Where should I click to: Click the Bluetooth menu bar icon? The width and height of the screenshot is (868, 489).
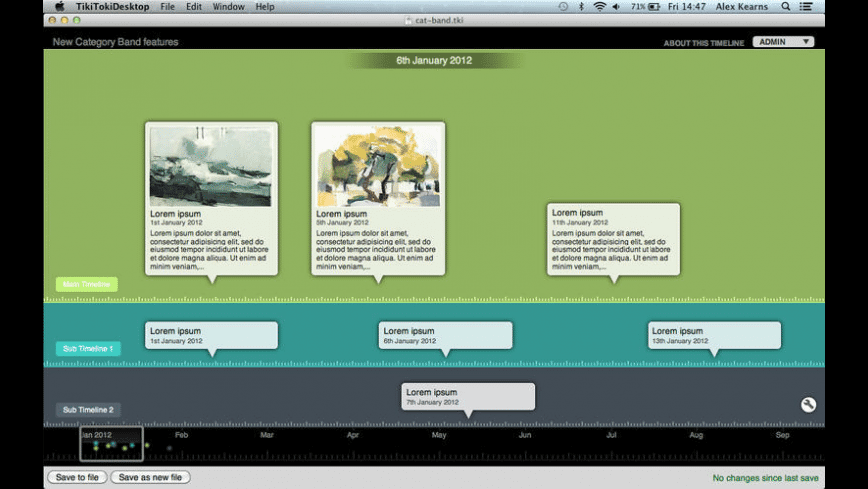point(581,7)
